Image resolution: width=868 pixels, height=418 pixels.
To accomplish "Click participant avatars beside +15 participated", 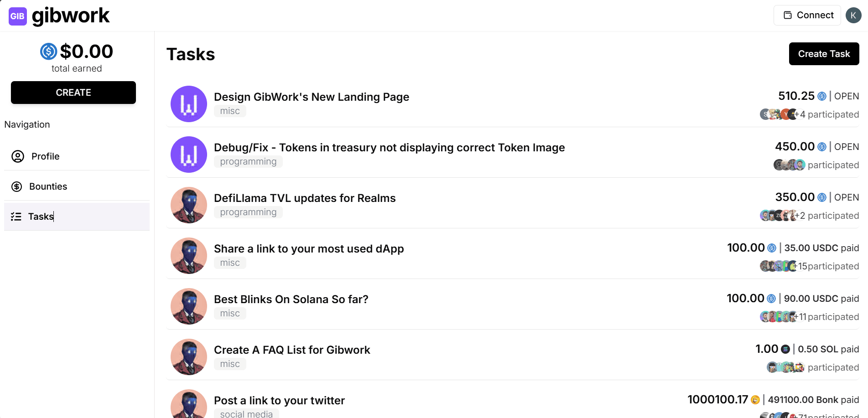I will [779, 266].
